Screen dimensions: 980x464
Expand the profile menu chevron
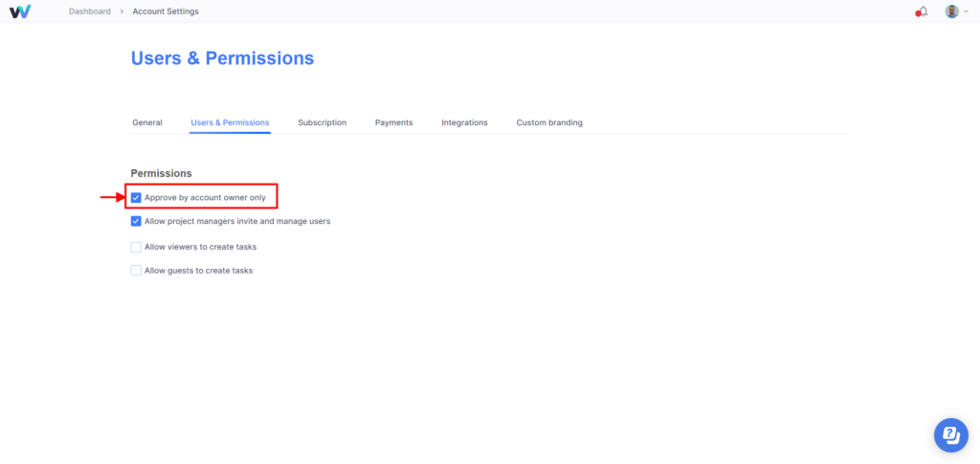click(967, 11)
